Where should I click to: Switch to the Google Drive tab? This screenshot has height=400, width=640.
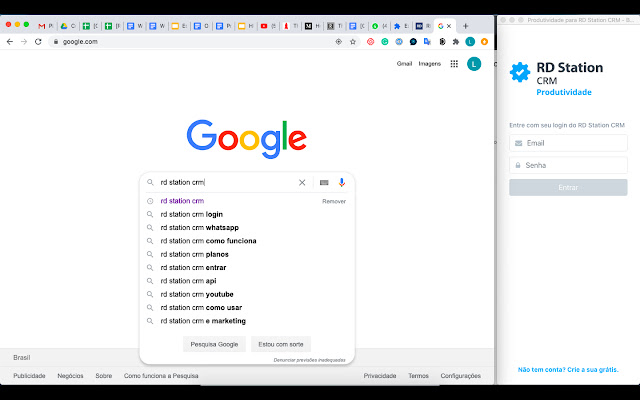click(68, 26)
